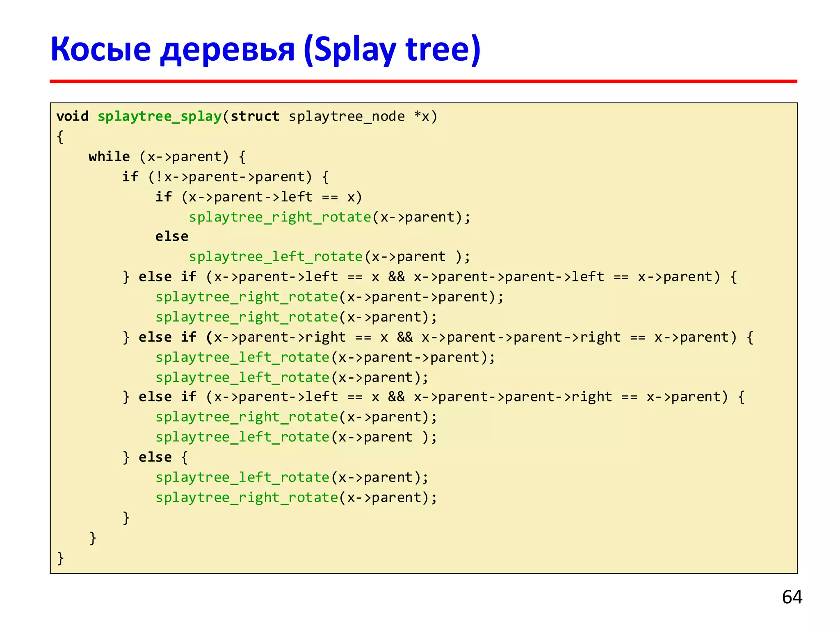Click the standalone "else" keyword line
Screen dimensions: 840x630
tap(172, 237)
